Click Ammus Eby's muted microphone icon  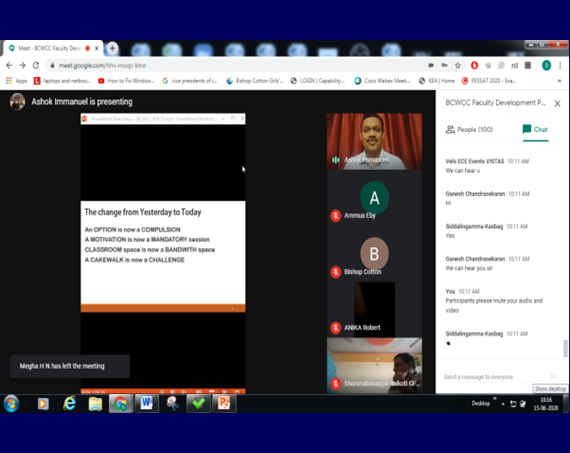coord(336,216)
